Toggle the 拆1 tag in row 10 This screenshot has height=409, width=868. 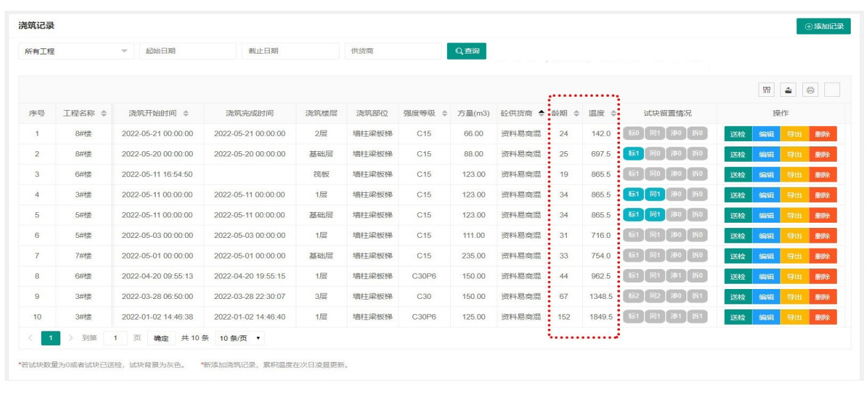696,317
